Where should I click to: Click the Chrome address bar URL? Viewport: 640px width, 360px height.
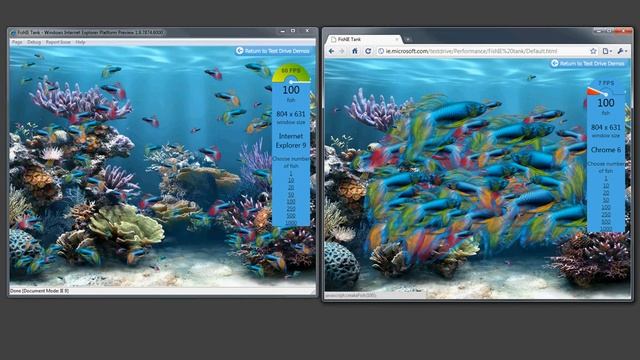pos(471,51)
